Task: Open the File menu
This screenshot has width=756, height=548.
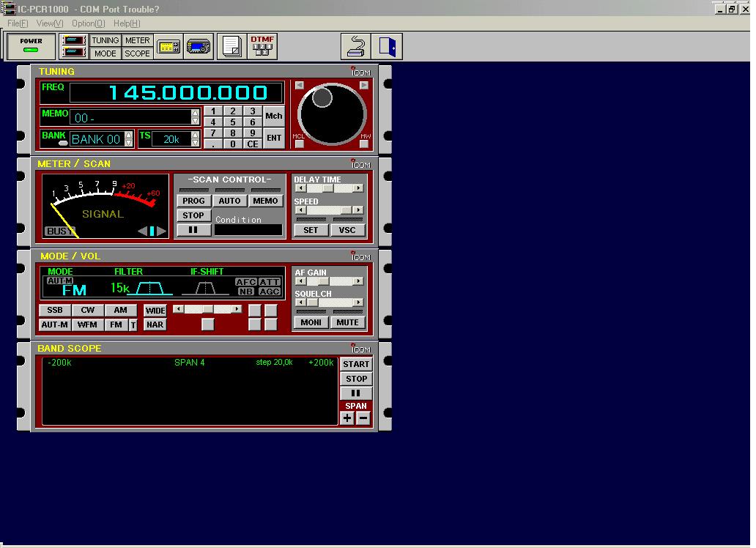Action: click(18, 23)
